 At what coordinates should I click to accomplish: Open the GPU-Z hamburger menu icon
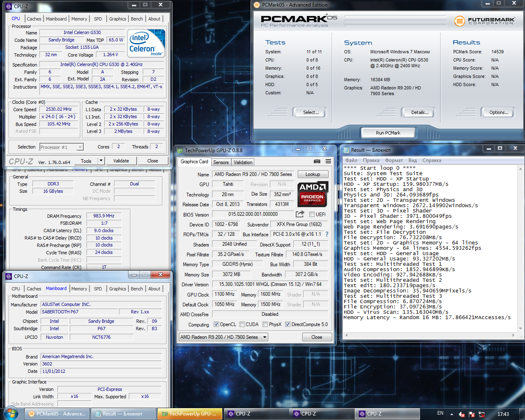(328, 162)
